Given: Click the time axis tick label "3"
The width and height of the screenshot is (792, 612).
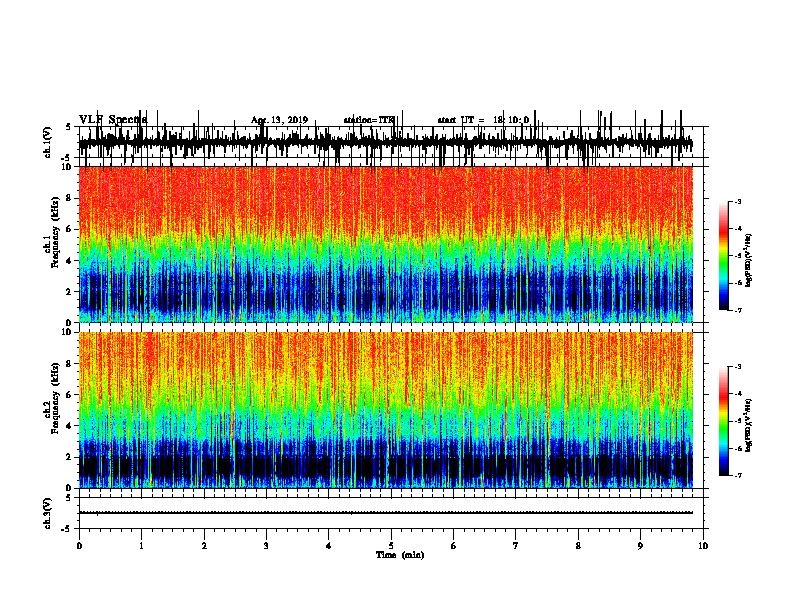Looking at the screenshot, I should coord(266,546).
